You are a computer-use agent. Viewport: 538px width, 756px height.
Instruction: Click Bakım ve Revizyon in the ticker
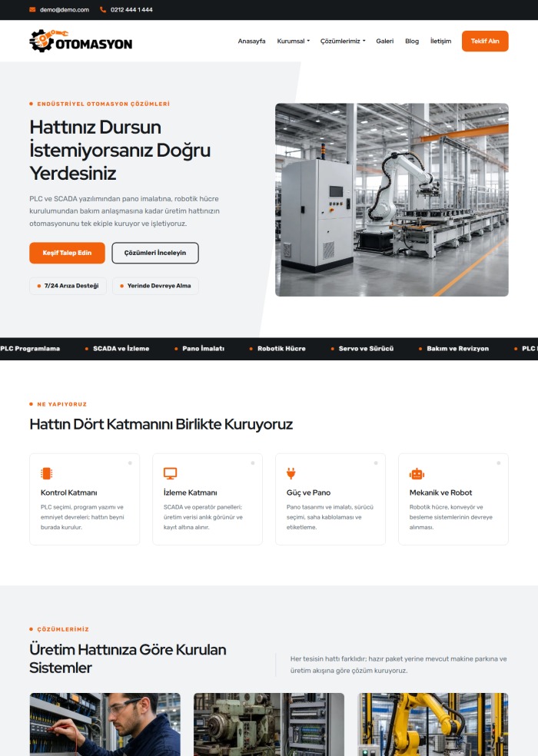click(x=457, y=349)
